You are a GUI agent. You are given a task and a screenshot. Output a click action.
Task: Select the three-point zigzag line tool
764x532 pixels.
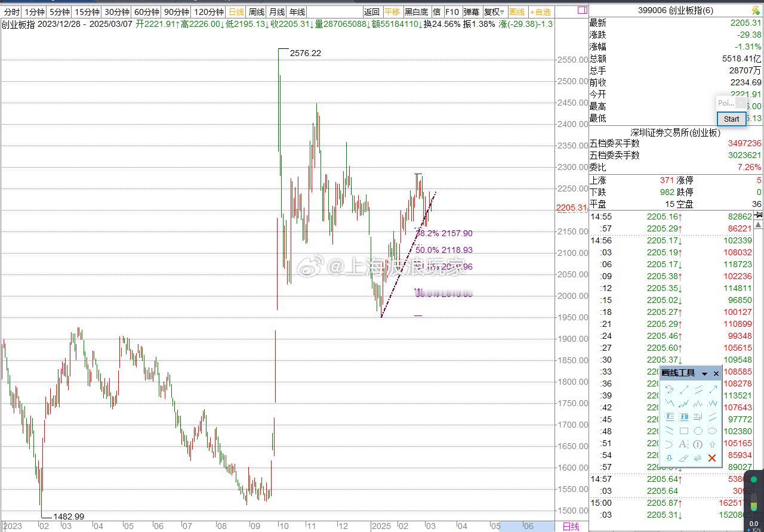click(670, 403)
